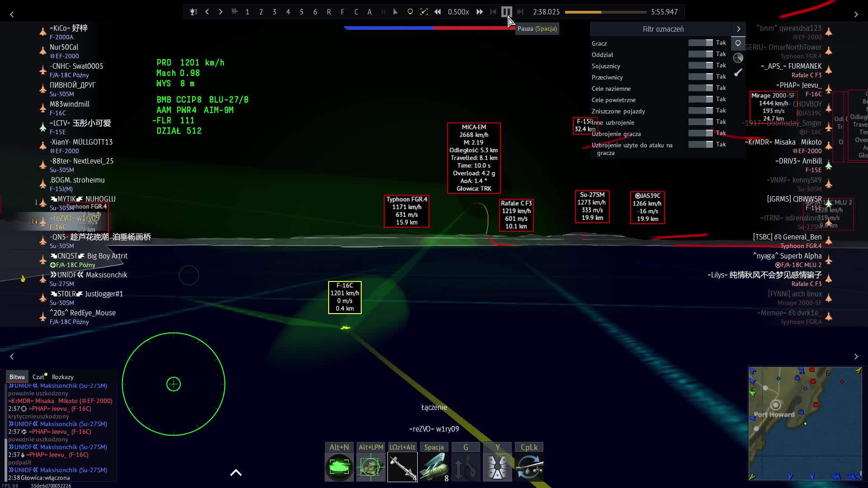
Task: Click the wrench icon in the filter side strip
Action: (738, 72)
